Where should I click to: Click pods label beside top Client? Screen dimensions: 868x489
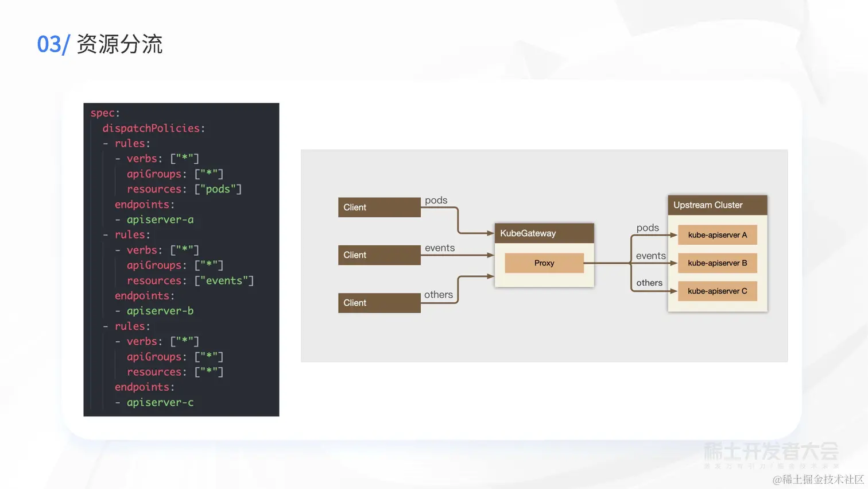pos(436,200)
